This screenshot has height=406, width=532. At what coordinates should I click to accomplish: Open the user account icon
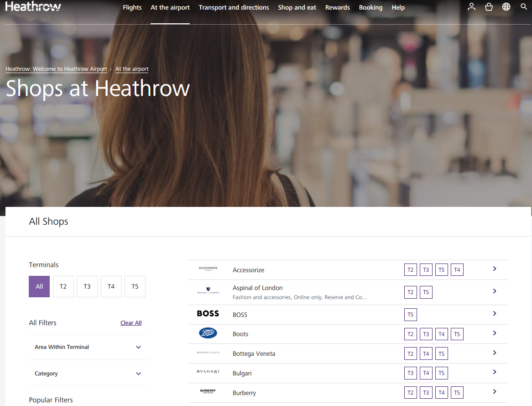coord(472,7)
